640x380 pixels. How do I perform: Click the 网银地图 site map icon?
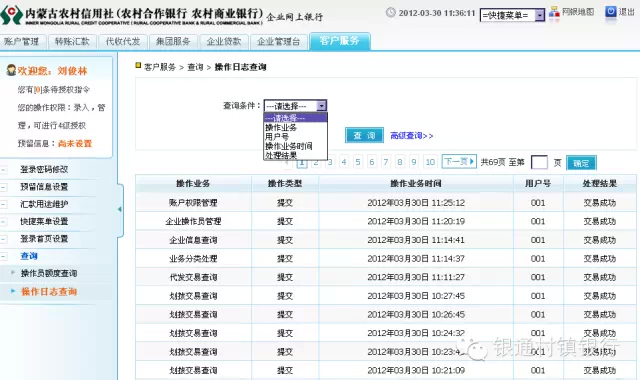pyautogui.click(x=554, y=12)
